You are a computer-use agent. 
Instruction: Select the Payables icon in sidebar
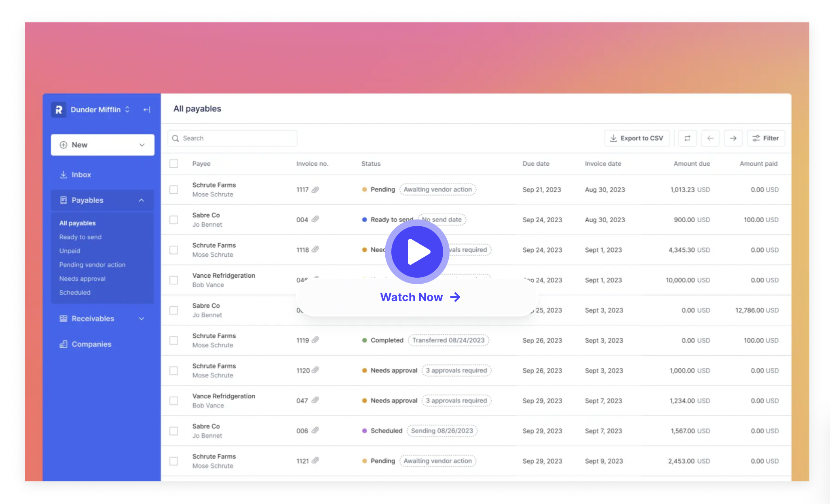(63, 200)
